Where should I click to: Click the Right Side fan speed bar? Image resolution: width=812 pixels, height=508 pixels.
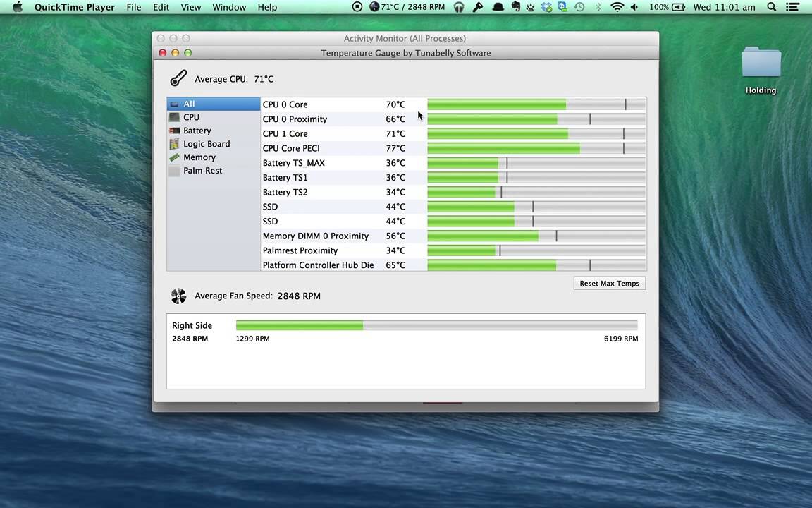click(x=436, y=325)
